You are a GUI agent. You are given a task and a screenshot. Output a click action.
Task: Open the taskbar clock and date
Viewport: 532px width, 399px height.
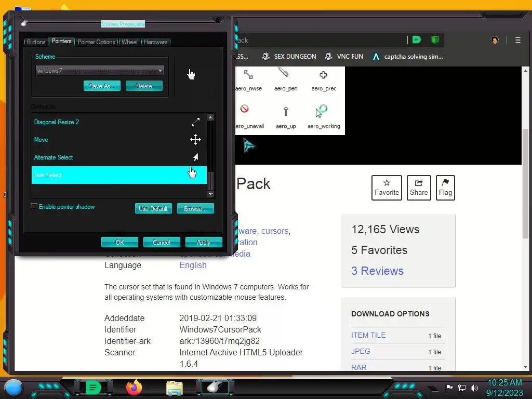504,388
